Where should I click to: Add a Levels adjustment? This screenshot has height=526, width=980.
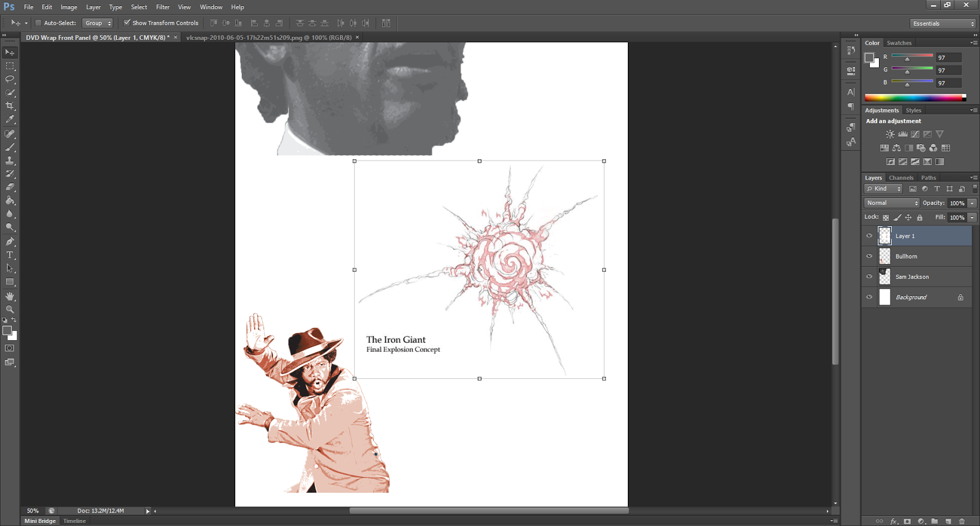(903, 134)
